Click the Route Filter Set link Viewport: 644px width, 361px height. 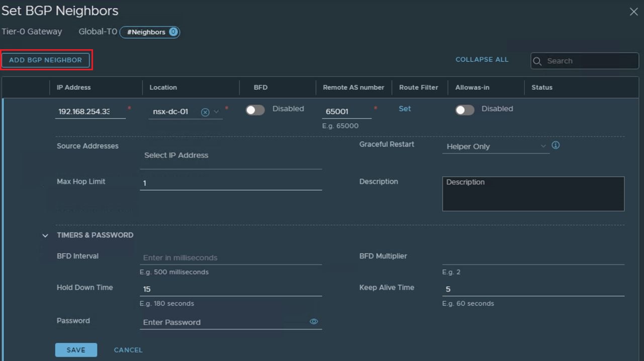click(x=405, y=108)
